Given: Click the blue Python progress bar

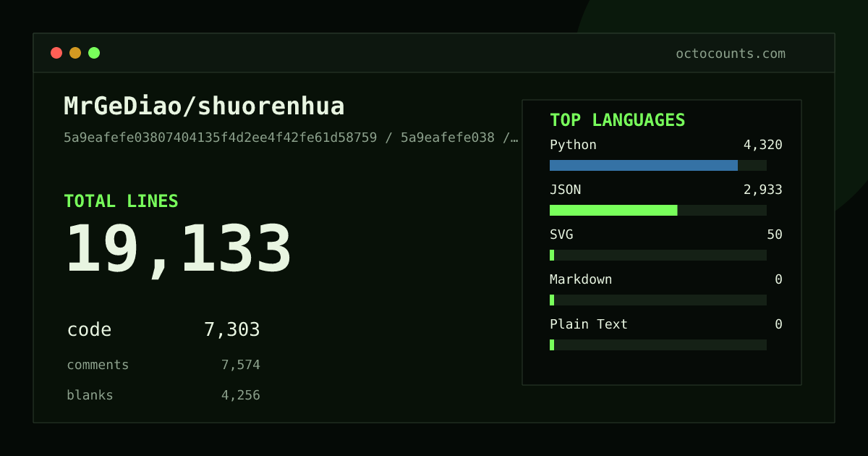Looking at the screenshot, I should (x=644, y=165).
